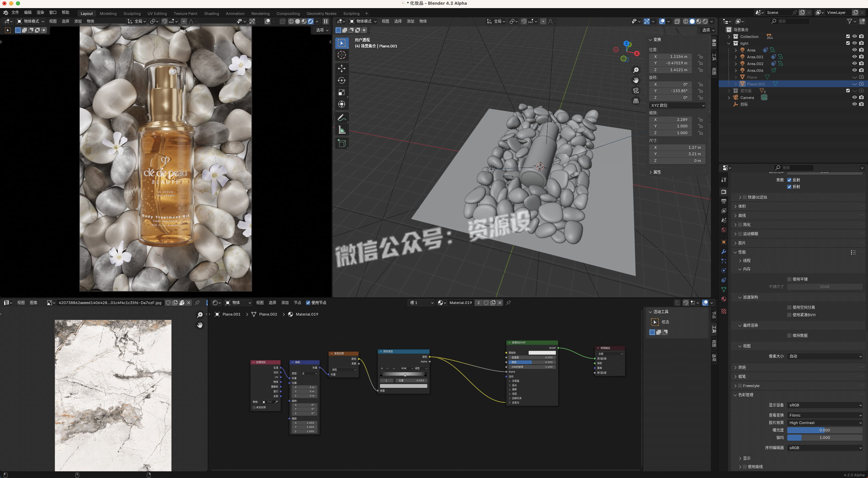Expand the Collection tree item
This screenshot has height=478, width=868.
729,37
